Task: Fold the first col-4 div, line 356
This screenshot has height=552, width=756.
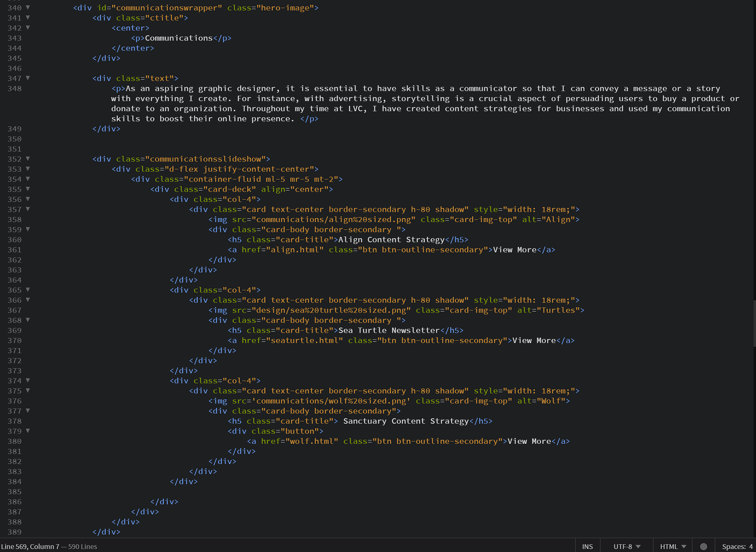Action: pos(28,199)
